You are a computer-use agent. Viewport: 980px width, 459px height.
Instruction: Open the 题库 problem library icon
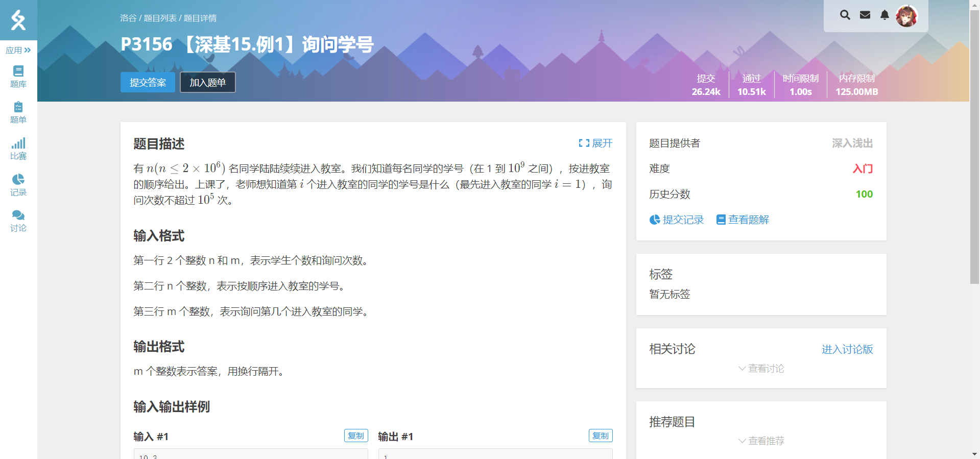[x=18, y=77]
